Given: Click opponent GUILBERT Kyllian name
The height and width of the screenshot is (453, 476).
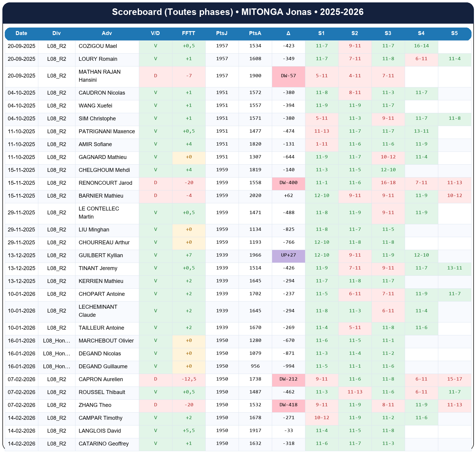Looking at the screenshot, I should pos(101,255).
